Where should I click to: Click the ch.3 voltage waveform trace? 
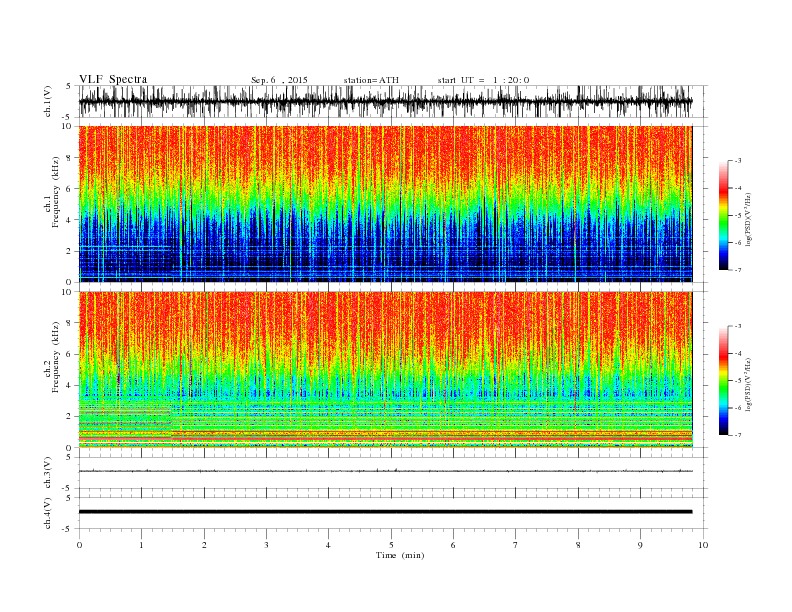tap(385, 471)
